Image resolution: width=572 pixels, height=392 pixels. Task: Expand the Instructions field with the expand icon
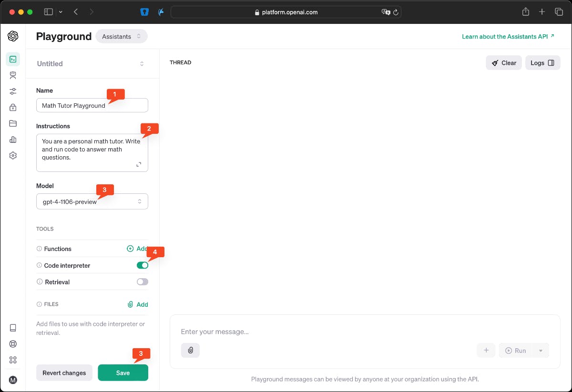tap(139, 164)
